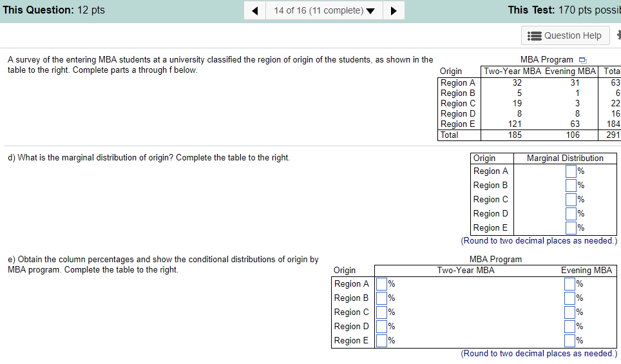
Task: Click Evening MBA percentage box for Region C
Action: coord(569,312)
